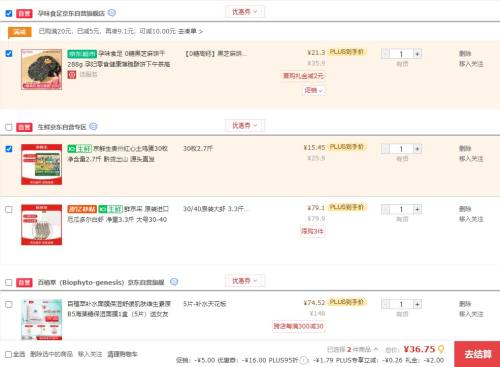Check the white shrimp item checkbox
Image resolution: width=500 pixels, height=367 pixels.
pyautogui.click(x=9, y=209)
